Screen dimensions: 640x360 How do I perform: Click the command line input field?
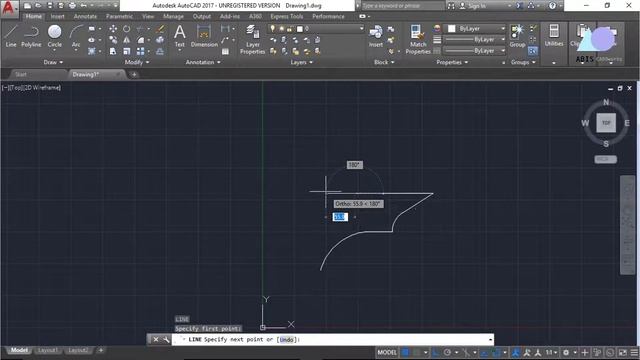point(332,340)
